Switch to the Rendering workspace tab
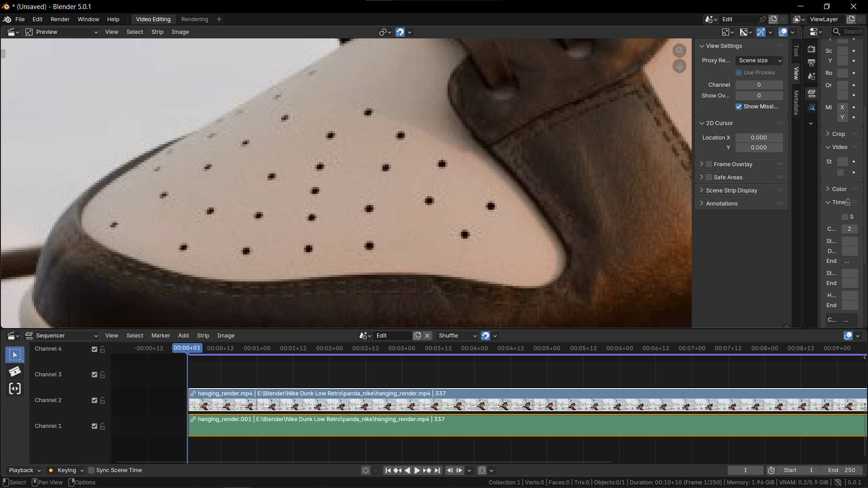The image size is (868, 488). 194,19
